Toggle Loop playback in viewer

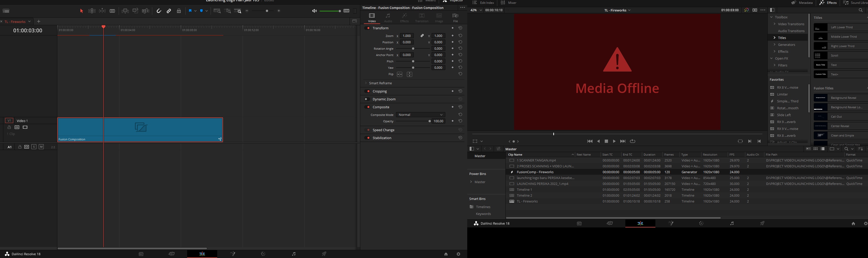click(x=632, y=142)
